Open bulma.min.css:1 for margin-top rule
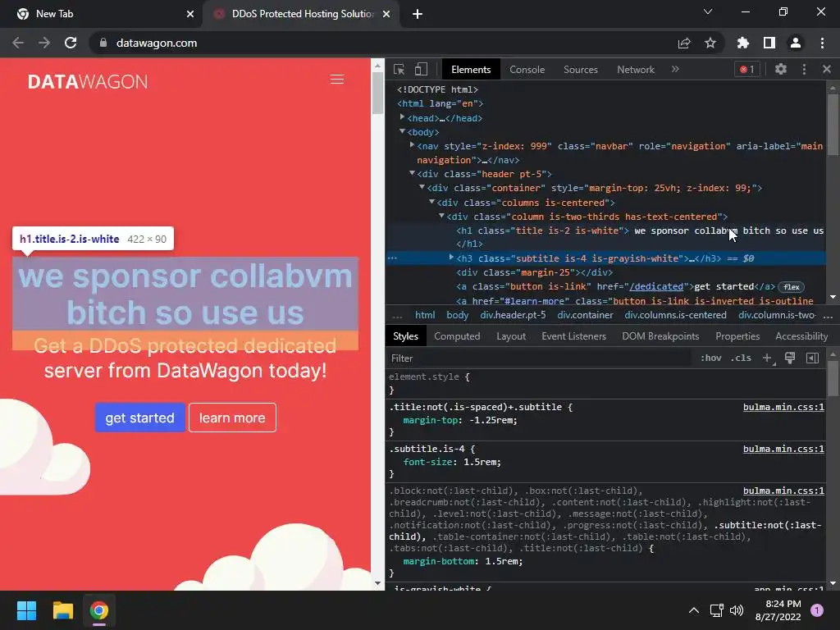840x630 pixels. (783, 407)
